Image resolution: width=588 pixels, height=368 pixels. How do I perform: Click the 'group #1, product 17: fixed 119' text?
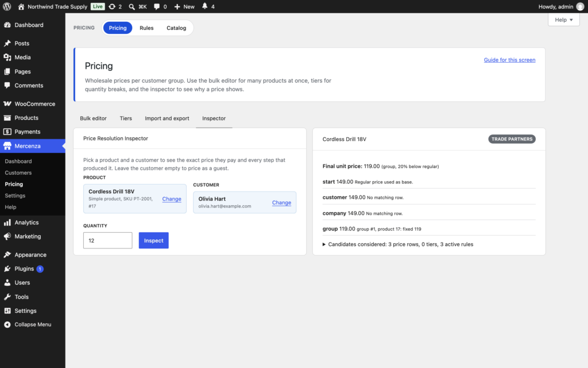coord(389,229)
